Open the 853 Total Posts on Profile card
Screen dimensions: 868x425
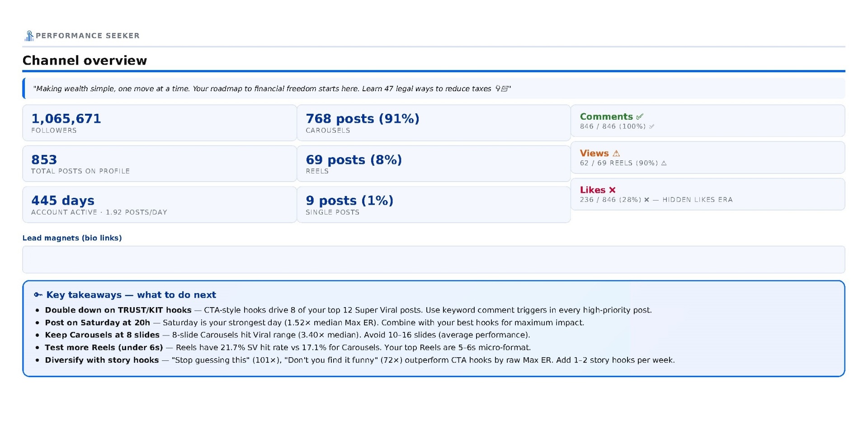coord(160,163)
